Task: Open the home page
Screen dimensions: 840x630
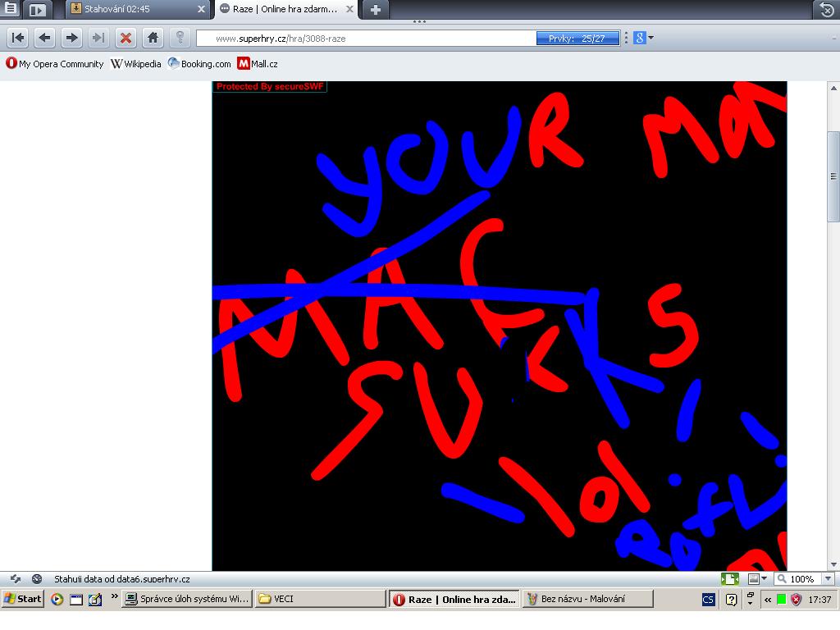Action: click(x=153, y=38)
